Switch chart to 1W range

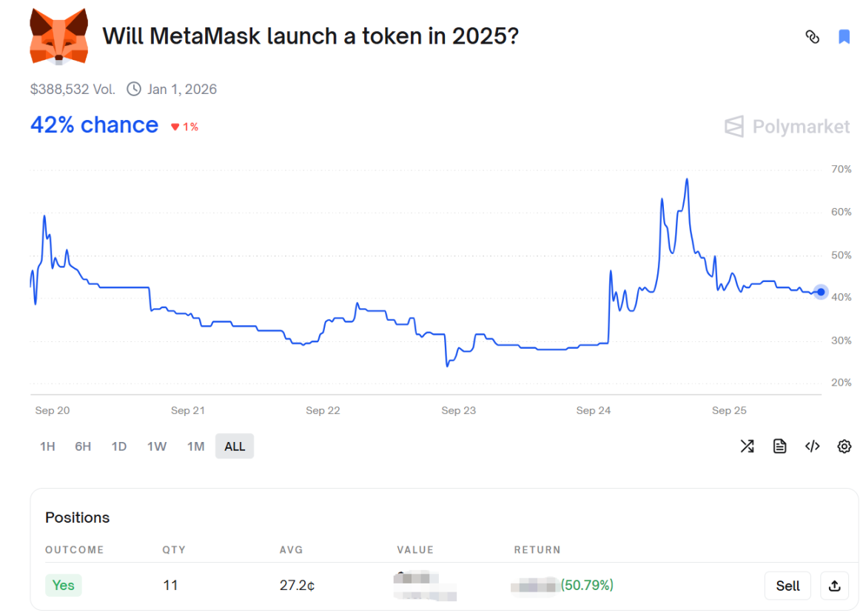pyautogui.click(x=157, y=446)
